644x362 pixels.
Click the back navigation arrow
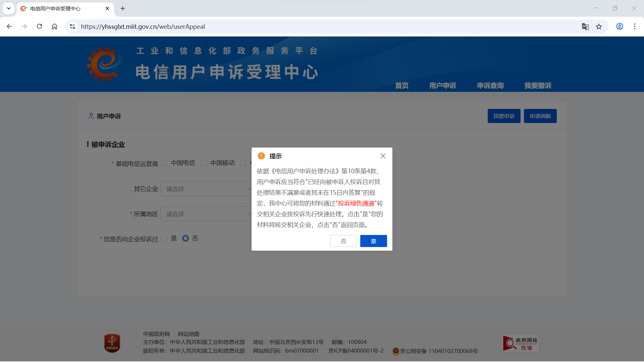point(9,26)
